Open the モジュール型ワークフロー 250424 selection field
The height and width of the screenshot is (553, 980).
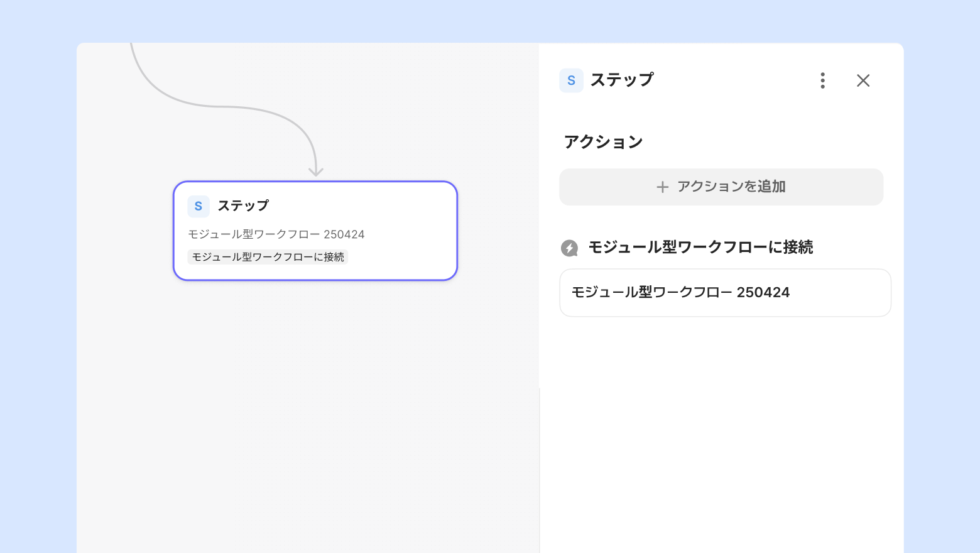(725, 293)
